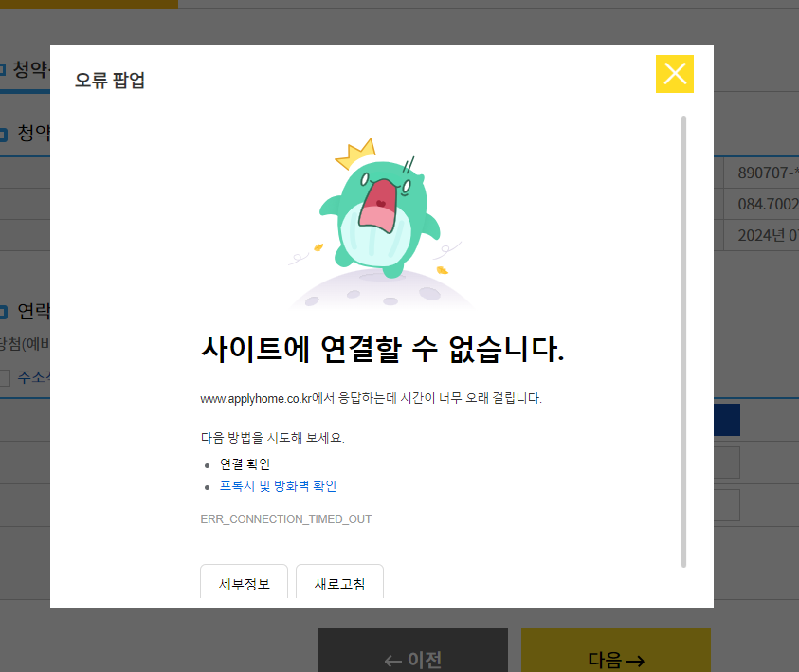This screenshot has width=799, height=672.
Task: Click the blue square icon next to the 연락 section header
Action: click(4, 313)
